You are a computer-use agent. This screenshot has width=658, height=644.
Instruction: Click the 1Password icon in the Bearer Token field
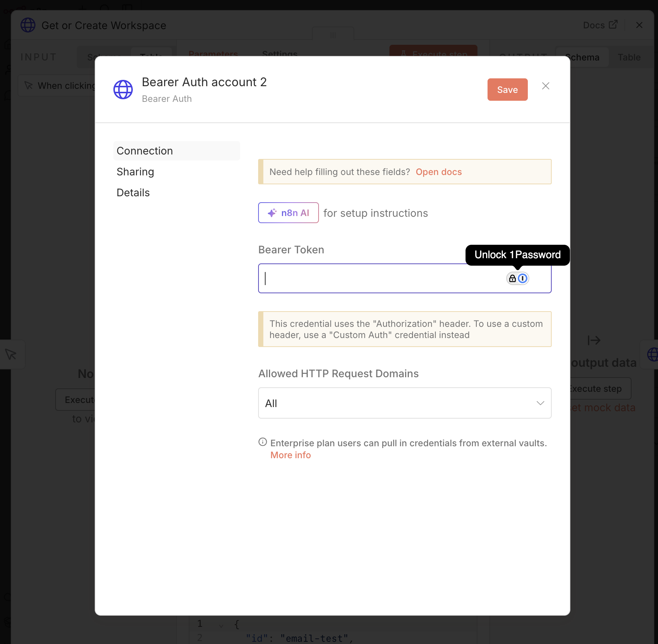(522, 278)
